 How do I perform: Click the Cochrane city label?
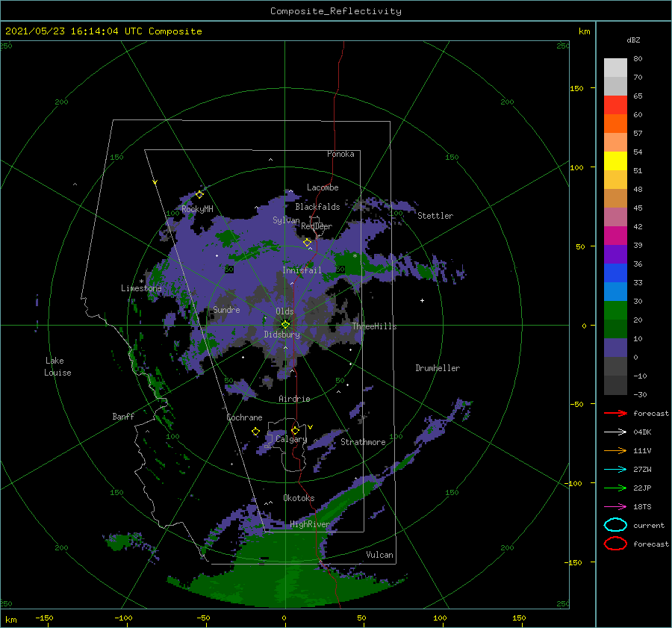click(244, 417)
